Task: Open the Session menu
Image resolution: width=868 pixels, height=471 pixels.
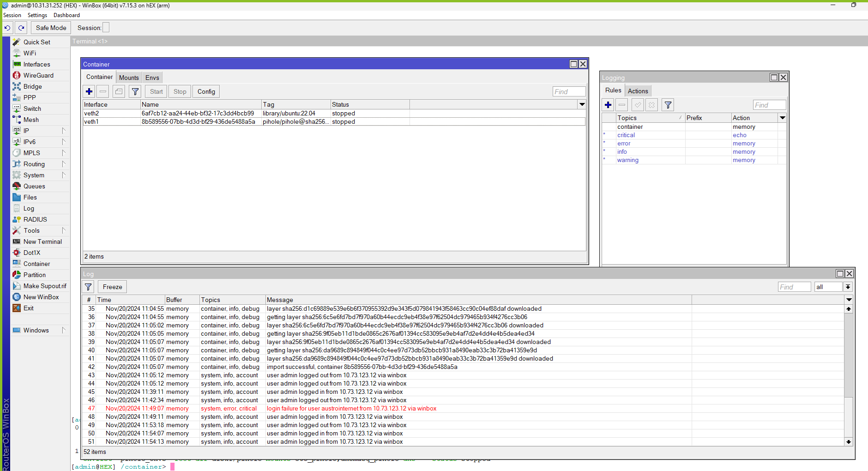Action: pos(12,15)
